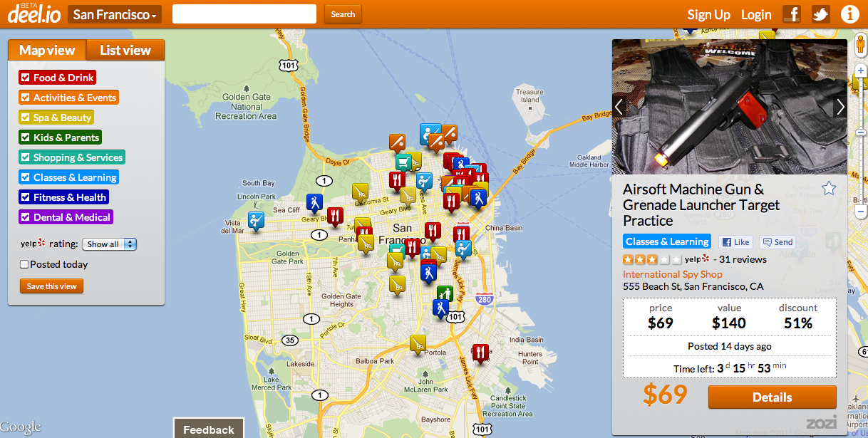Click the Airsoft Machine Gun deal title
Image resolution: width=868 pixels, height=438 pixels.
(x=701, y=204)
